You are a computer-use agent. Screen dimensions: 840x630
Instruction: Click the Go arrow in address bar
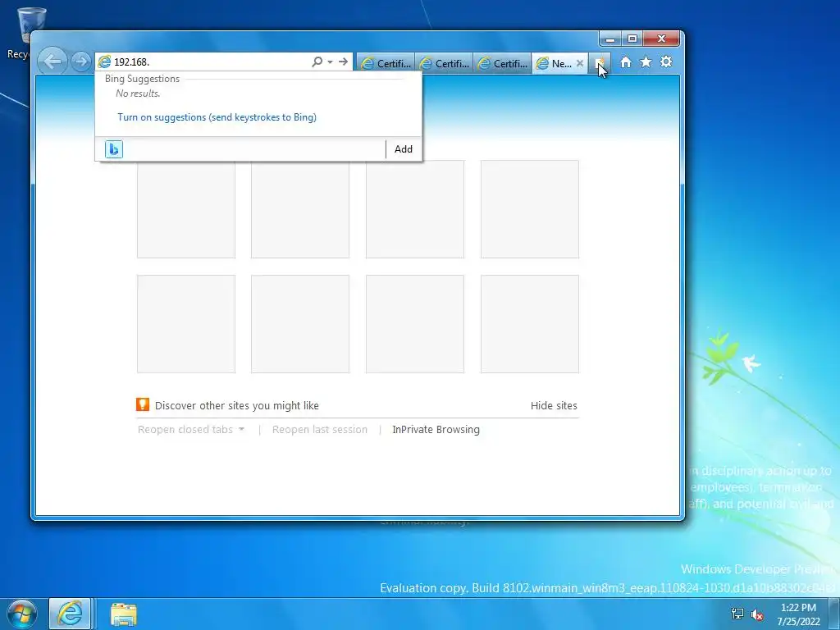pyautogui.click(x=344, y=62)
